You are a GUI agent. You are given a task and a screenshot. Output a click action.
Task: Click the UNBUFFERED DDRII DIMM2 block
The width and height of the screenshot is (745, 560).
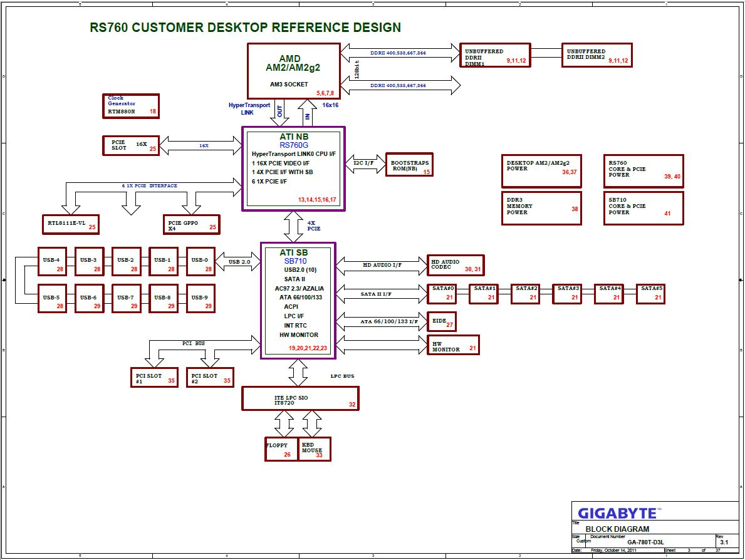click(x=597, y=55)
